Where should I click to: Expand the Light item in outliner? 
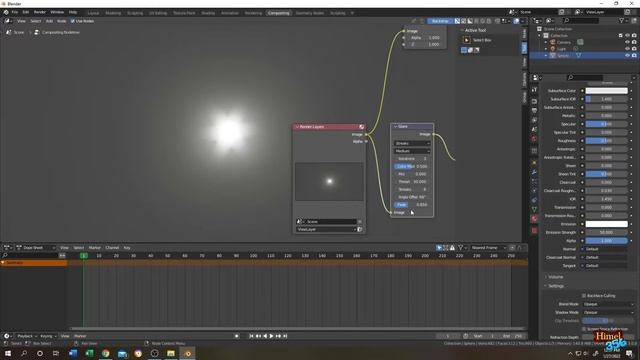[x=546, y=49]
